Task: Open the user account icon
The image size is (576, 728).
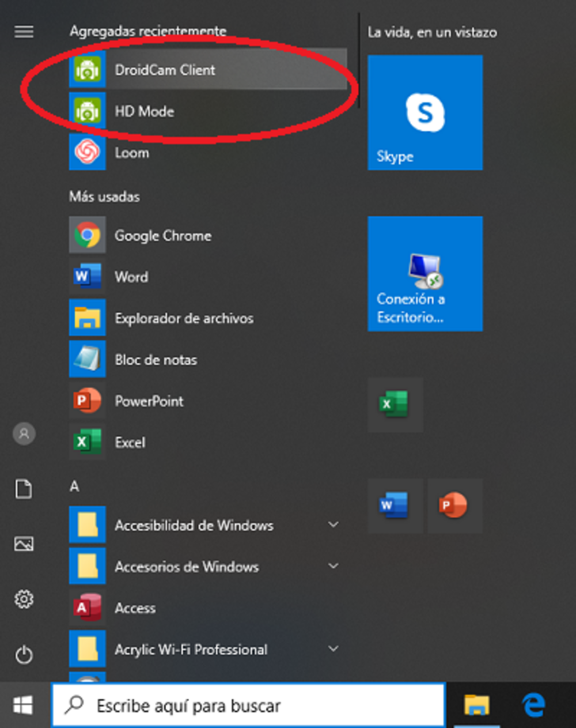Action: (x=24, y=433)
